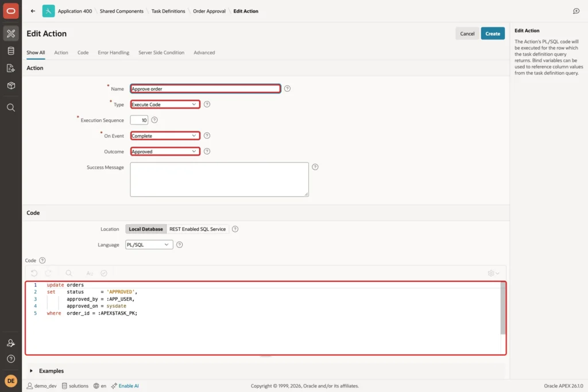588x392 pixels.
Task: Switch to the Code tab
Action: (x=83, y=52)
